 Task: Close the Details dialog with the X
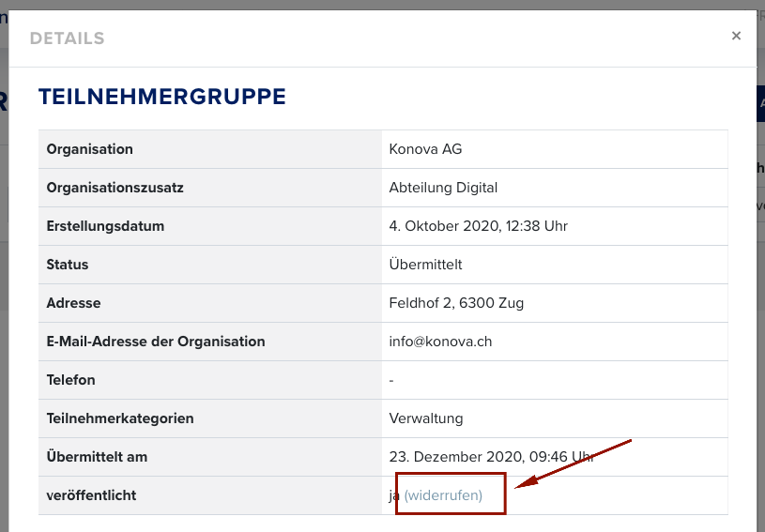coord(736,36)
